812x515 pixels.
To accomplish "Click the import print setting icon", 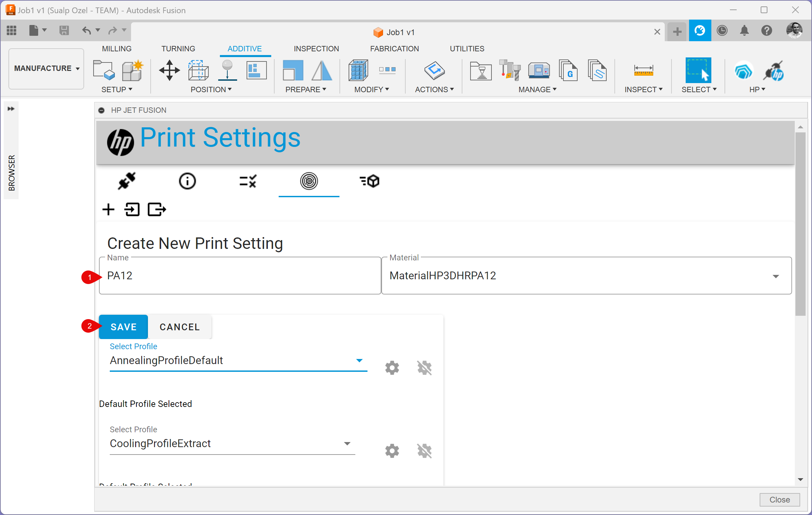I will [132, 209].
